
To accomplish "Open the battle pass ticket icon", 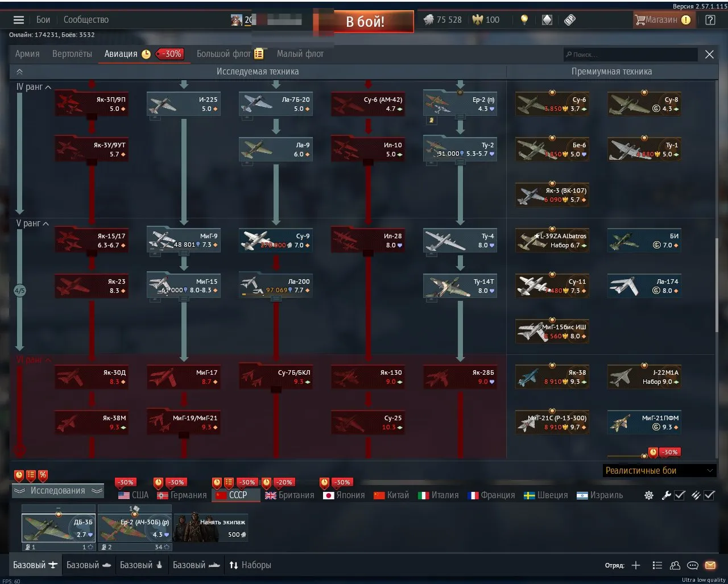I will tap(569, 19).
